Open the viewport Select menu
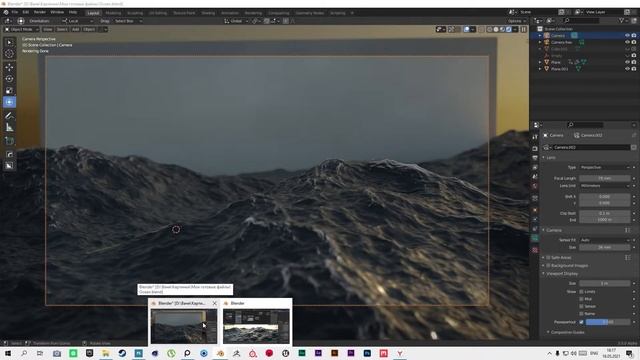This screenshot has height=360, width=640. 62,29
